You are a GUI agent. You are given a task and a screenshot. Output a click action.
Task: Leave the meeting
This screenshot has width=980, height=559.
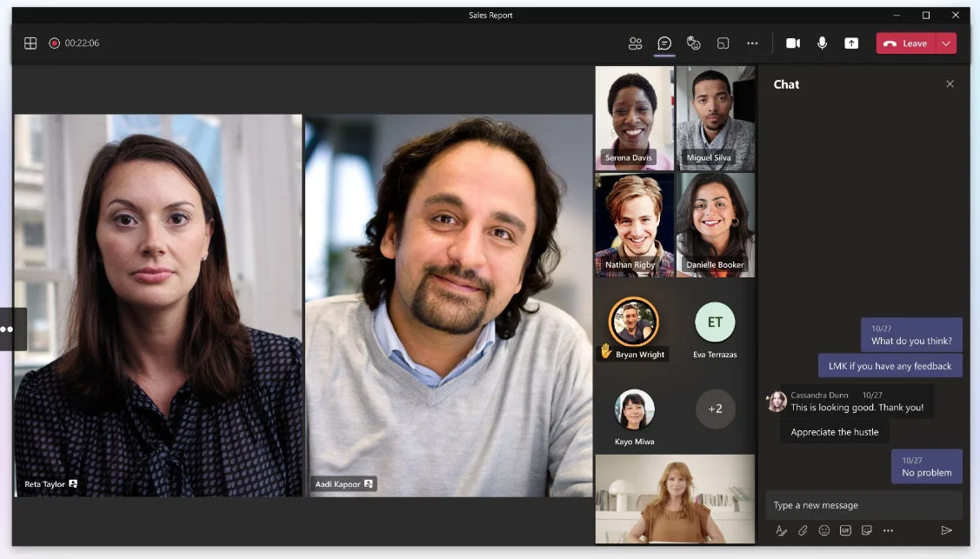pyautogui.click(x=907, y=43)
